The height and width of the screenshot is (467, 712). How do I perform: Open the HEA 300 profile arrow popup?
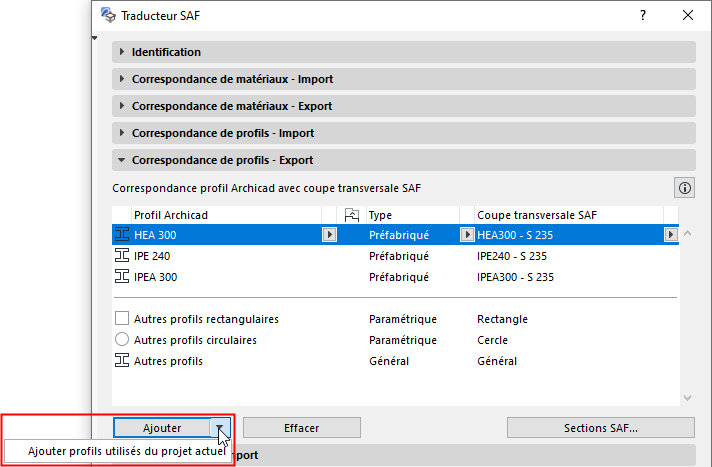click(x=330, y=234)
